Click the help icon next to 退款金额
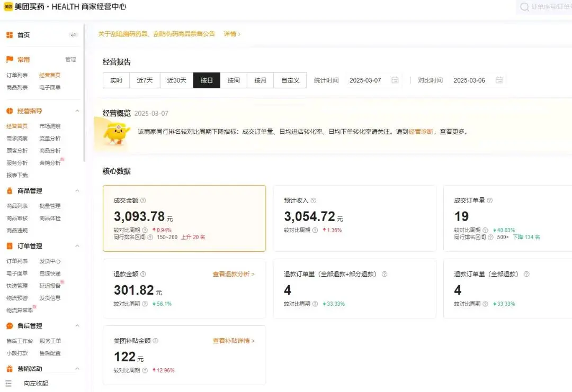 [x=143, y=274]
